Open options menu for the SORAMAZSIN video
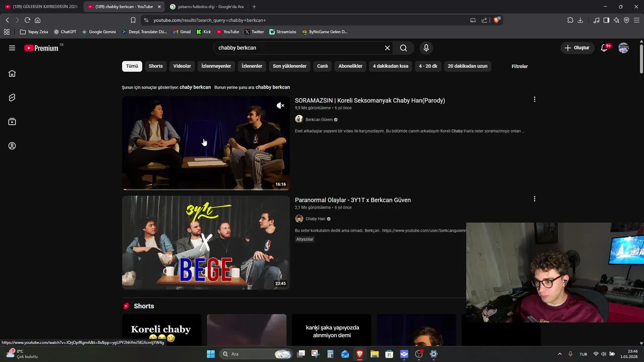Screen dimensions: 644x362 tap(534, 100)
